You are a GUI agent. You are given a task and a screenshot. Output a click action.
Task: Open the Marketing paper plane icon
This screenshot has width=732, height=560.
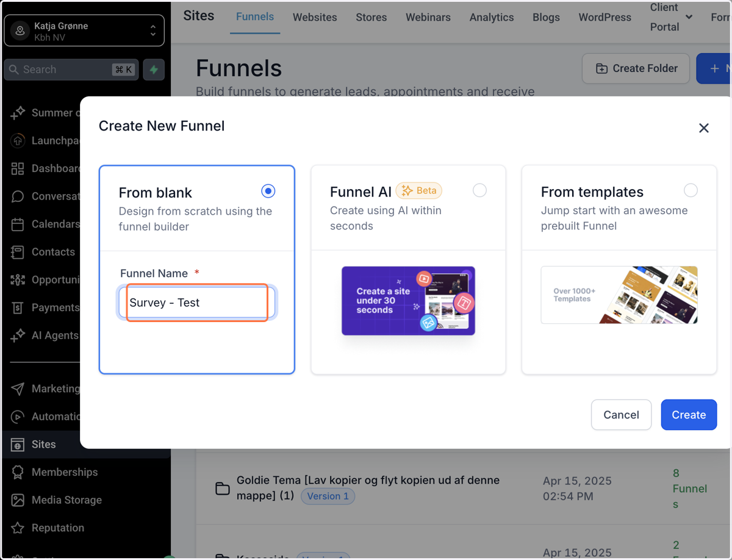pyautogui.click(x=18, y=389)
